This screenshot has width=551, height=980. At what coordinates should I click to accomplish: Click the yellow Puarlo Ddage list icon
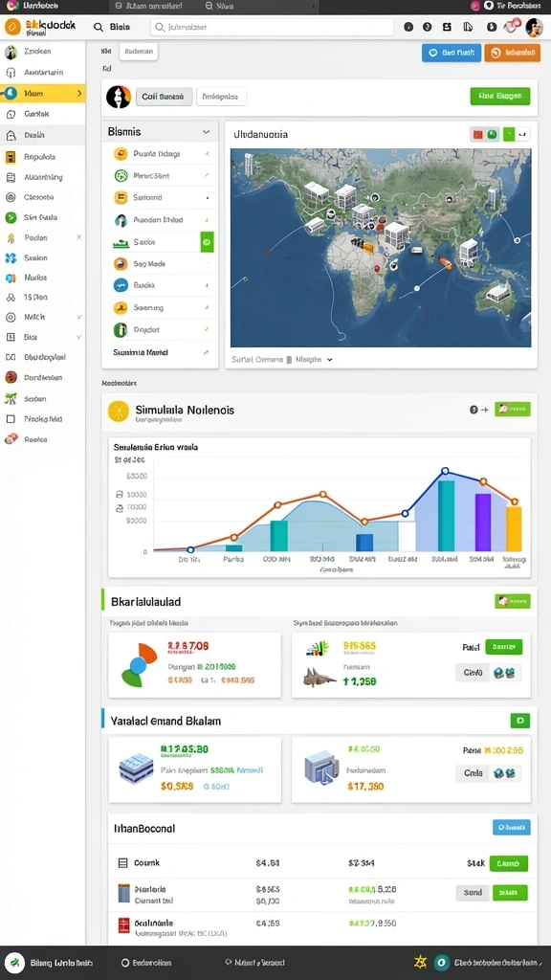[121, 154]
